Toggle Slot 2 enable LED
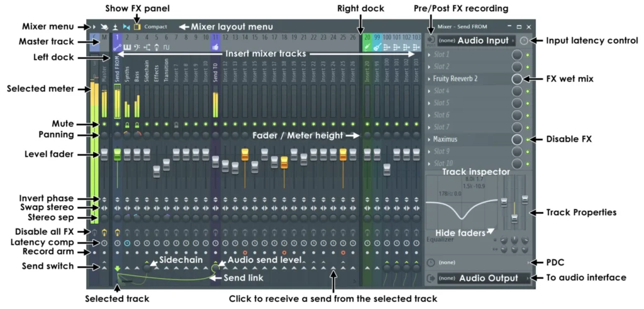This screenshot has height=309, width=644. 528,67
